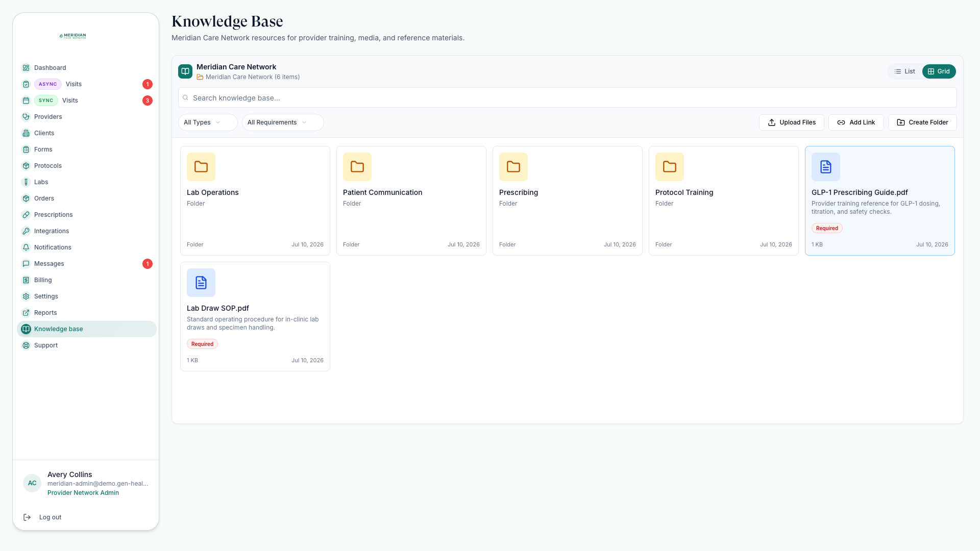This screenshot has height=551, width=980.
Task: Click the Patient Communication folder title
Action: click(x=383, y=192)
